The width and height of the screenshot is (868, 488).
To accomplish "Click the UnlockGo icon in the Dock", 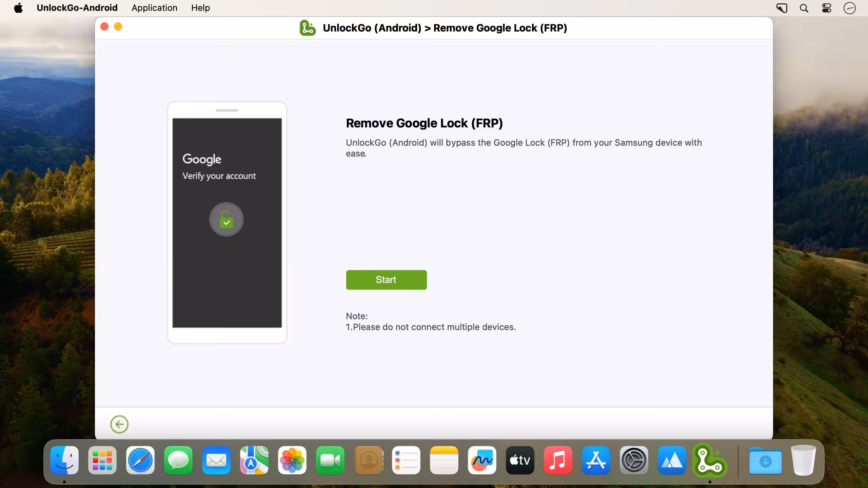I will [x=710, y=460].
